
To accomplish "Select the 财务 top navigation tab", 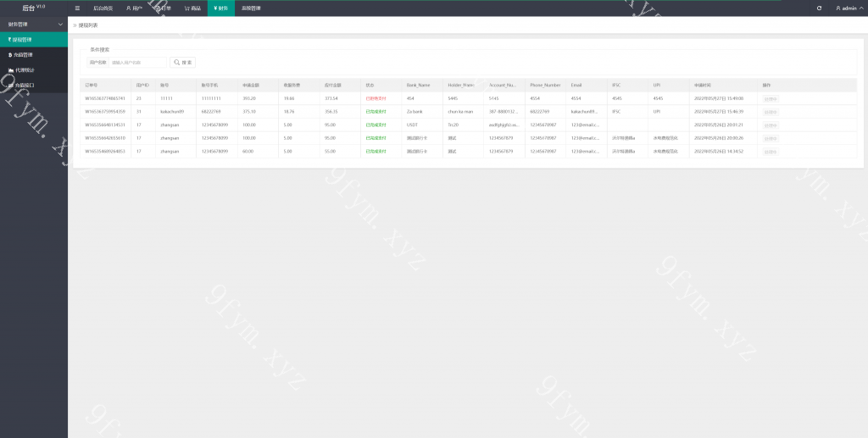I will click(x=221, y=8).
